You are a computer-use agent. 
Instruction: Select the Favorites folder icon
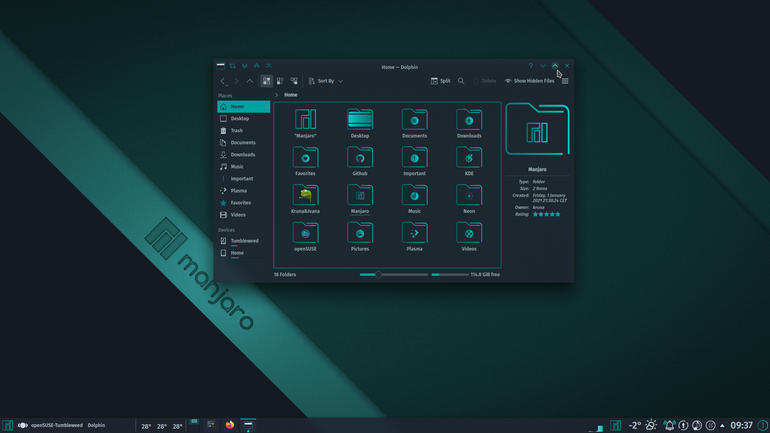(x=305, y=157)
